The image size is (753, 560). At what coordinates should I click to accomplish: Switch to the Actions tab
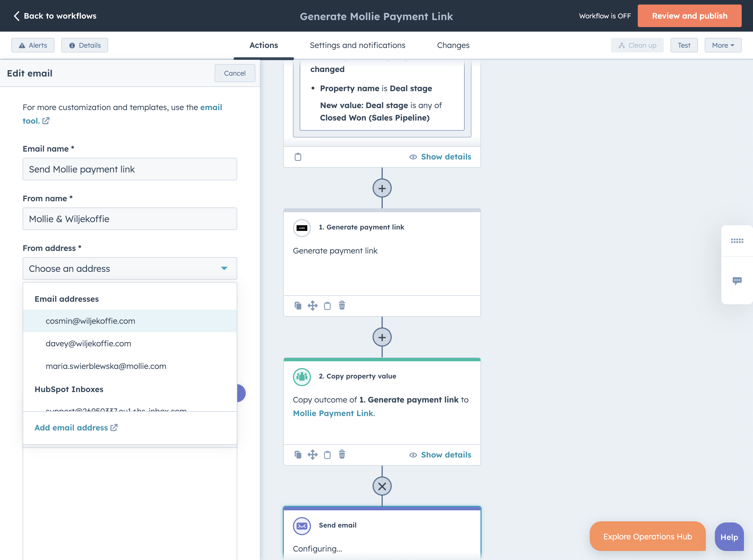tap(264, 45)
